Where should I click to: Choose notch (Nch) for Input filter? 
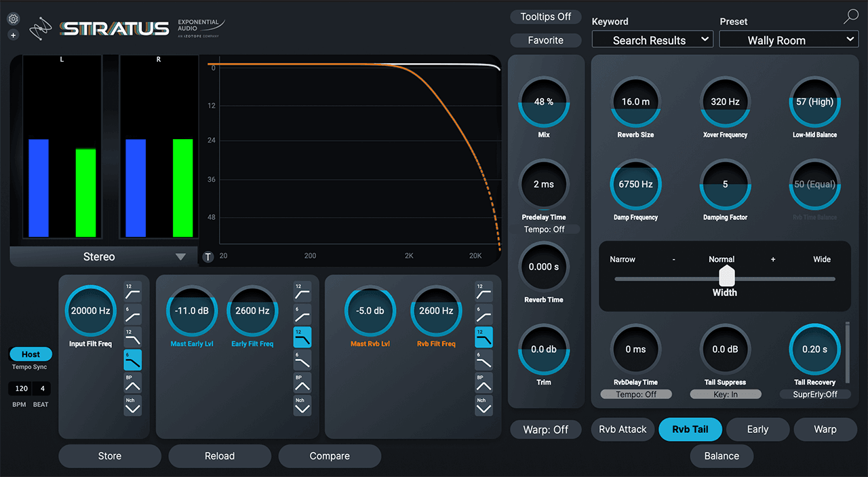[x=133, y=405]
